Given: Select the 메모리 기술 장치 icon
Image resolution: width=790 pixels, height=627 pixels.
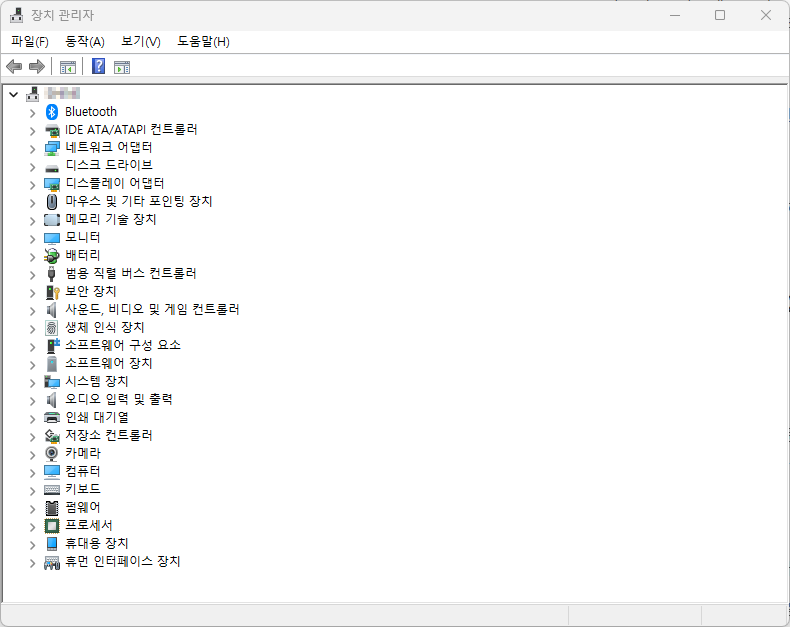Looking at the screenshot, I should pos(51,220).
